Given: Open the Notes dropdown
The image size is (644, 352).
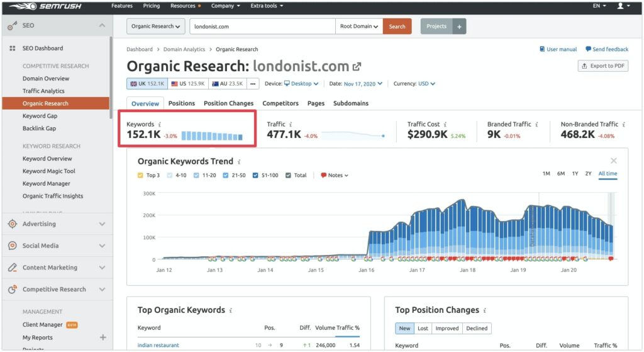Looking at the screenshot, I should pos(335,175).
